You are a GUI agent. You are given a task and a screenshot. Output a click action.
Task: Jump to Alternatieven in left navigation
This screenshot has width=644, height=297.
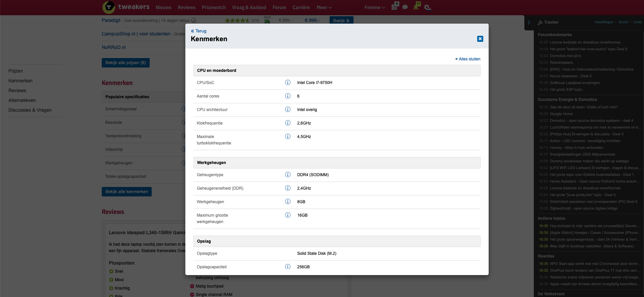[x=22, y=100]
